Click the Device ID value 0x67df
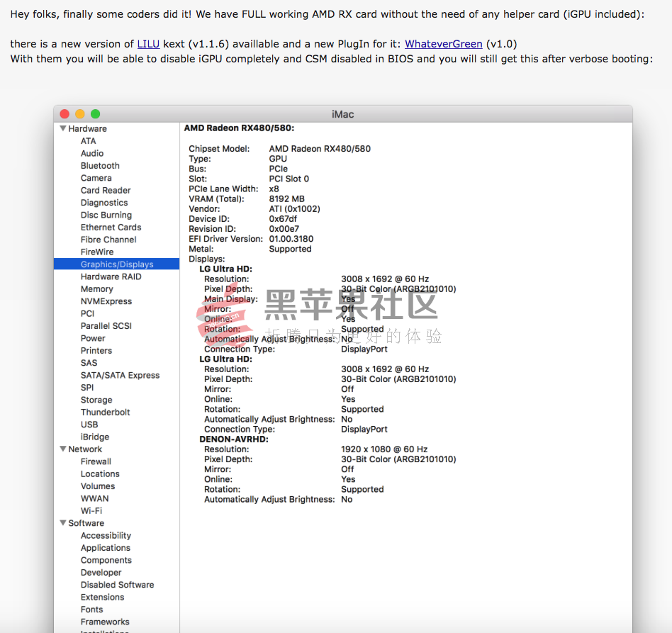 [283, 219]
